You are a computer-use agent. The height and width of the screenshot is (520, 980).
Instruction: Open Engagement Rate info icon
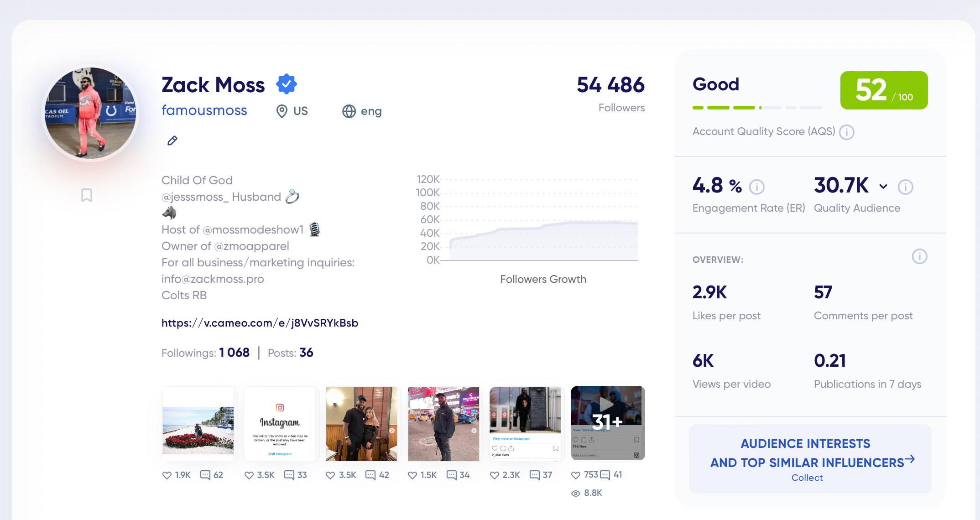(757, 187)
